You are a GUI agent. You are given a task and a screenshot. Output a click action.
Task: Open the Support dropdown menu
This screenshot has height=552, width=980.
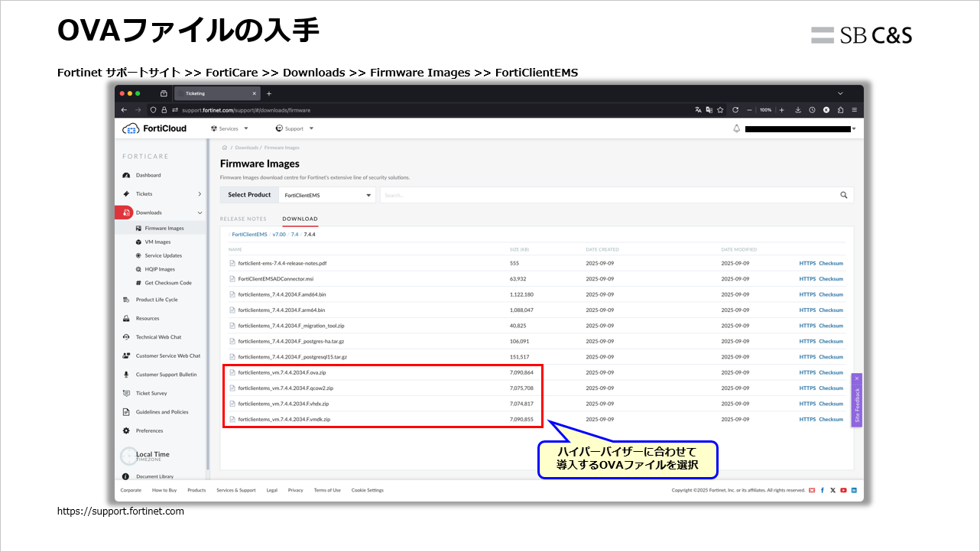tap(294, 128)
